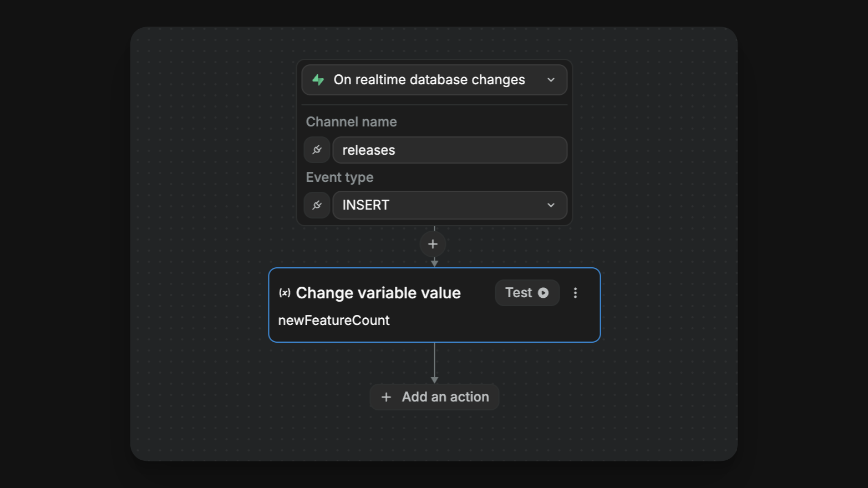Click the plus connector between trigger and action nodes

(x=433, y=244)
